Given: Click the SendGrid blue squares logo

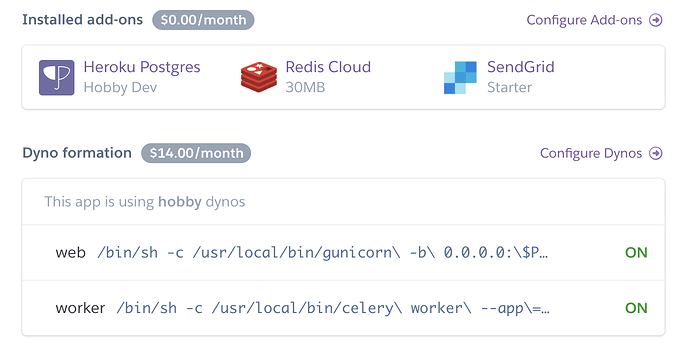Looking at the screenshot, I should (460, 78).
